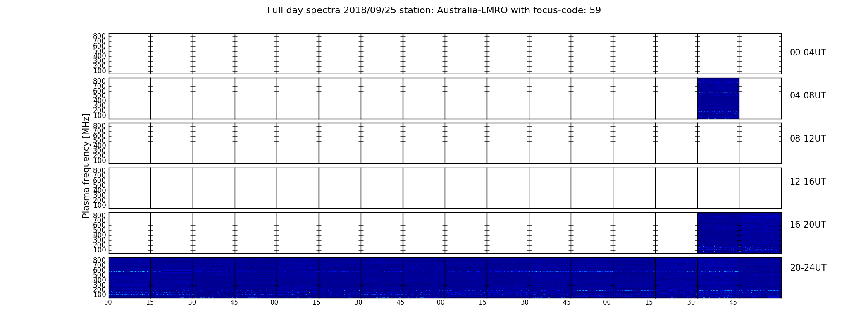Click the empty 00-04UT plot panel
Viewport: 868px width, 331px height.
click(445, 54)
